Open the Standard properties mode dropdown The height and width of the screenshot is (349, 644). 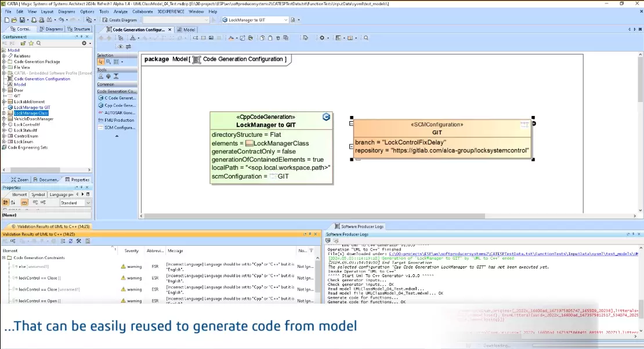click(x=88, y=203)
